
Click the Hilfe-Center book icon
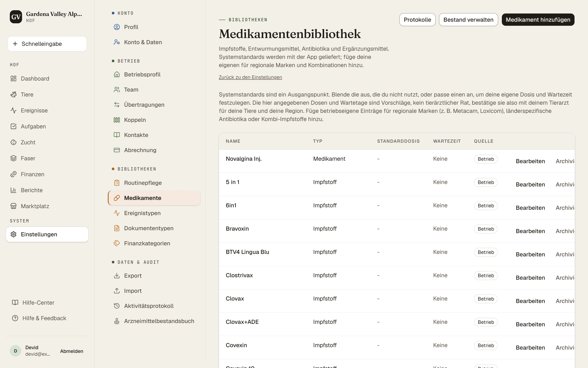click(x=15, y=303)
